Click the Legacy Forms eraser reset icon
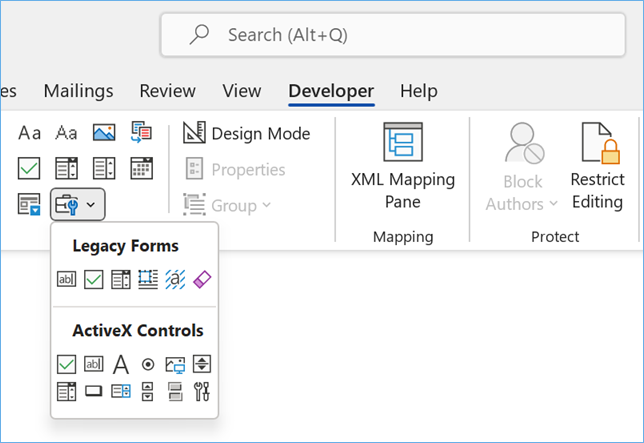The image size is (644, 443). (201, 280)
